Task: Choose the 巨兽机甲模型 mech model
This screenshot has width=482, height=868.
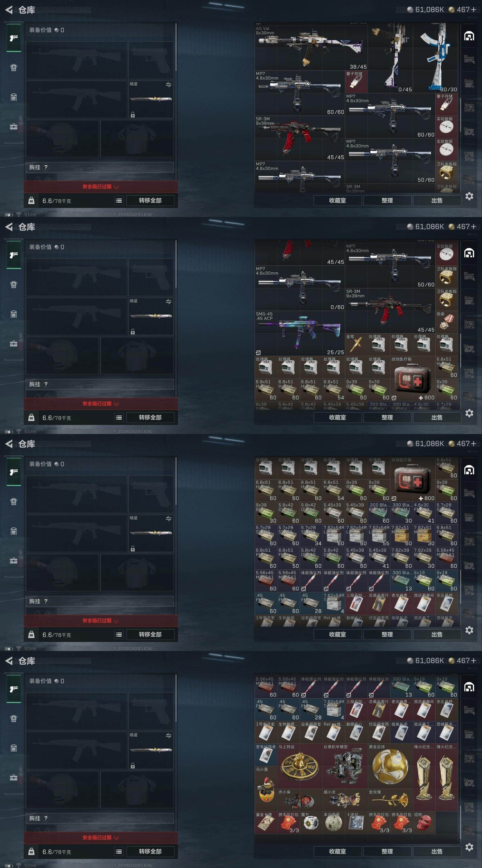Action: click(345, 766)
